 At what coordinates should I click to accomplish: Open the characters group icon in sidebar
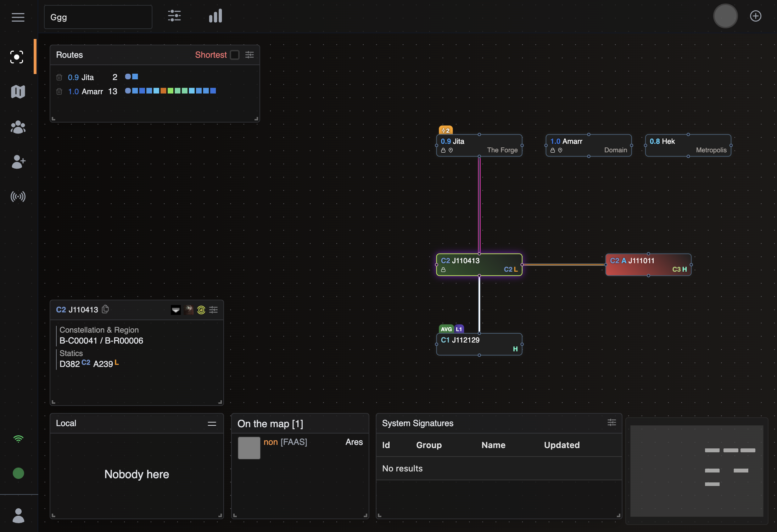(x=18, y=127)
